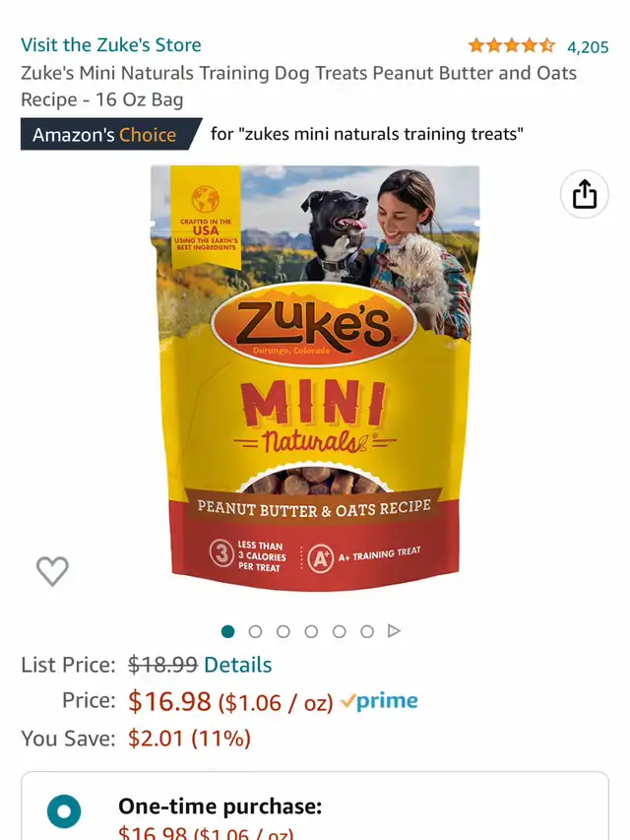630x840 pixels.
Task: Open the star rating breakdown
Action: pyautogui.click(x=512, y=46)
